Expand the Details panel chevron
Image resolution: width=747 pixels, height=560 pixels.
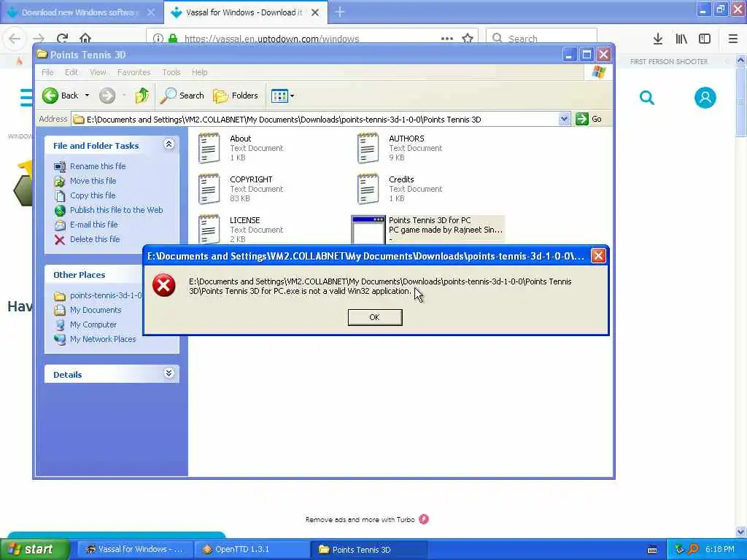pos(169,373)
